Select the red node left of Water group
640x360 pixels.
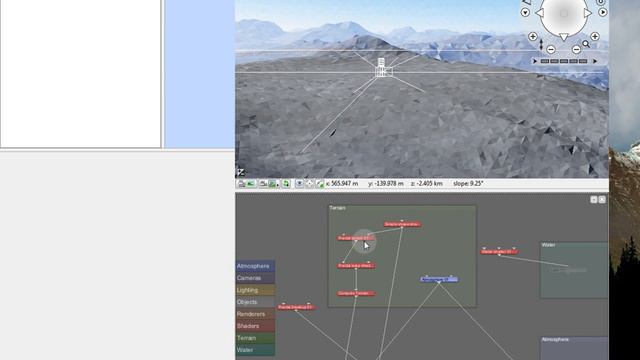(x=499, y=252)
